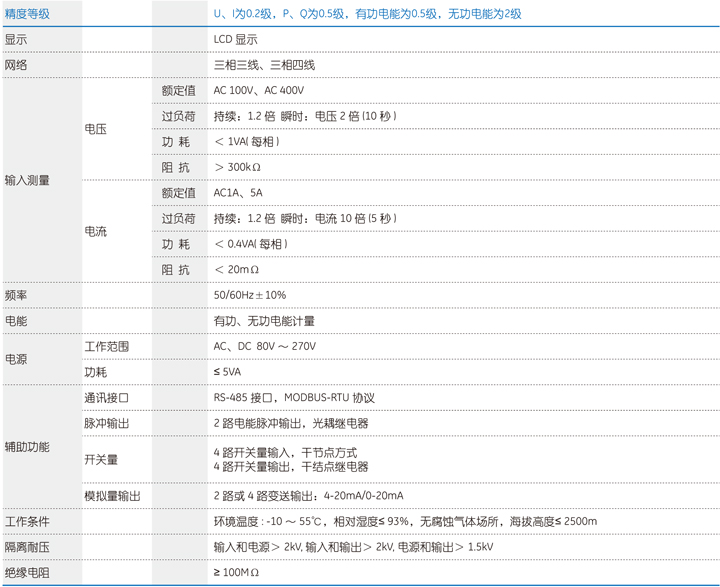
Task: Click the 精度等级 header cell
Action: pyautogui.click(x=27, y=14)
